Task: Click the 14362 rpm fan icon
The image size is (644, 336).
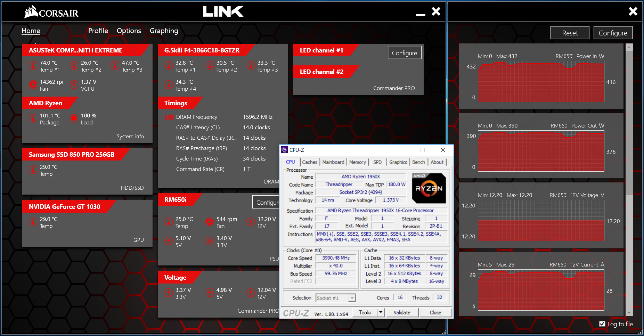Action: point(33,84)
